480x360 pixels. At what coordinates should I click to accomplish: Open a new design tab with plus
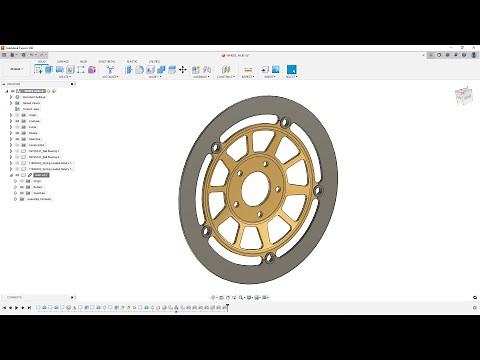coord(431,55)
